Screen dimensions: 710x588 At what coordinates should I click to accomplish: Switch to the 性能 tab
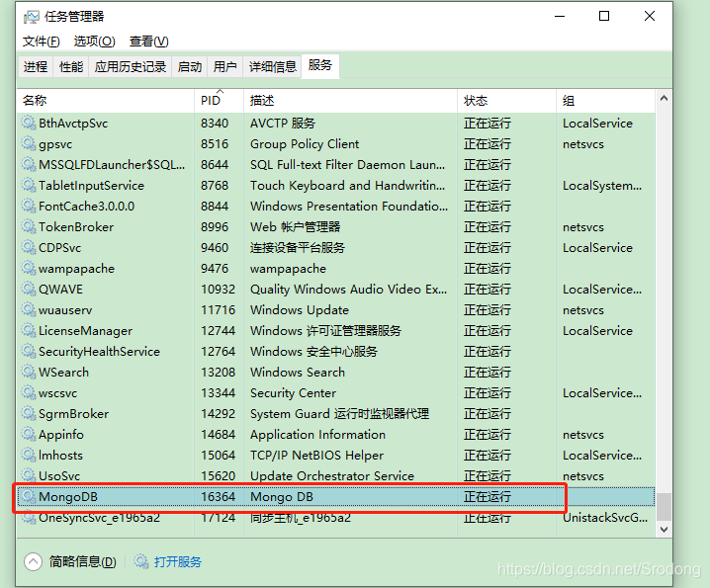point(71,67)
